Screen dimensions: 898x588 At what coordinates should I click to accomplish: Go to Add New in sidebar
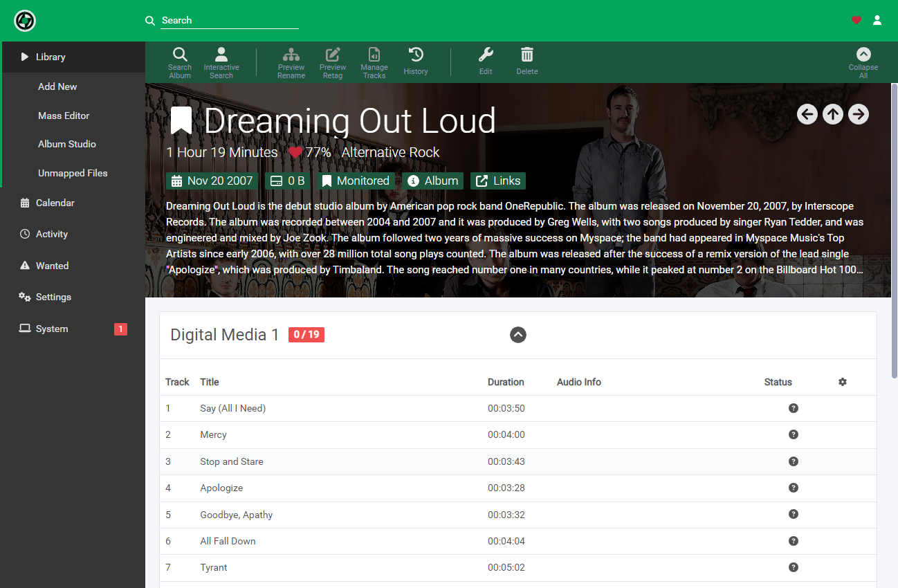point(73,86)
